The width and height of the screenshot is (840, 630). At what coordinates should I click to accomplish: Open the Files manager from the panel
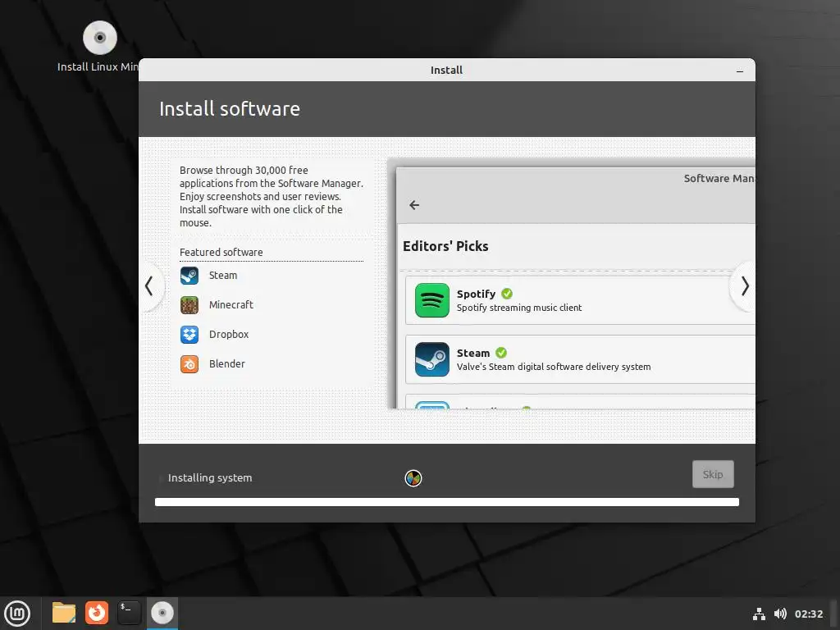(64, 613)
